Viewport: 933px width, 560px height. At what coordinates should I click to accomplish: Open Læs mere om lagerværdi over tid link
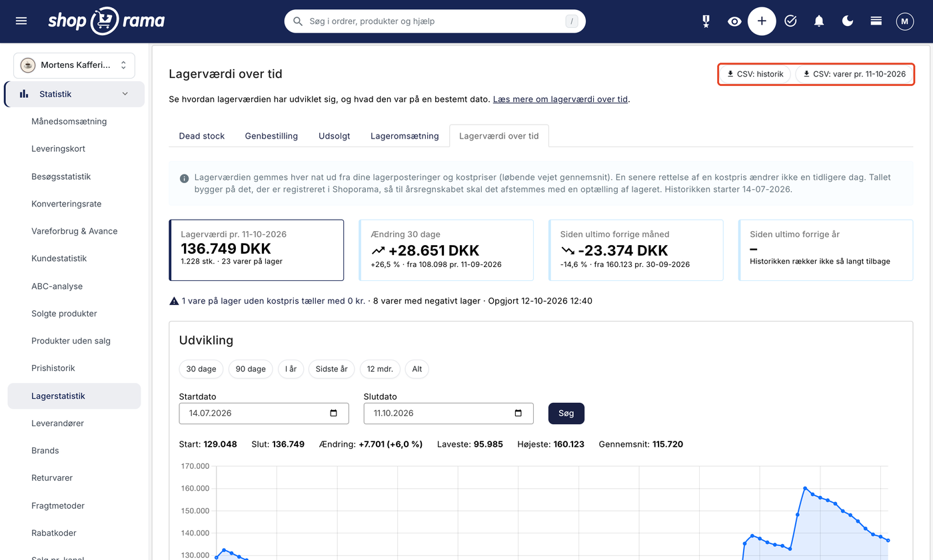[560, 99]
